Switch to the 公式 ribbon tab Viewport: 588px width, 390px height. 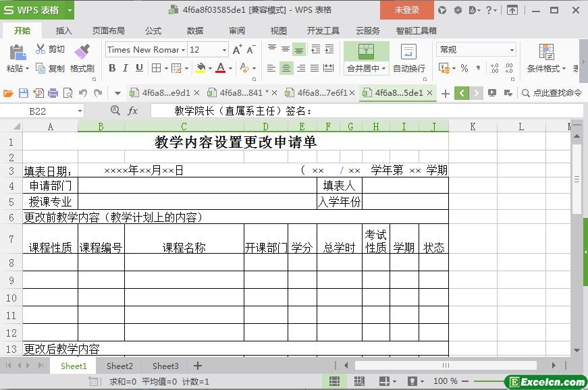[x=153, y=31]
